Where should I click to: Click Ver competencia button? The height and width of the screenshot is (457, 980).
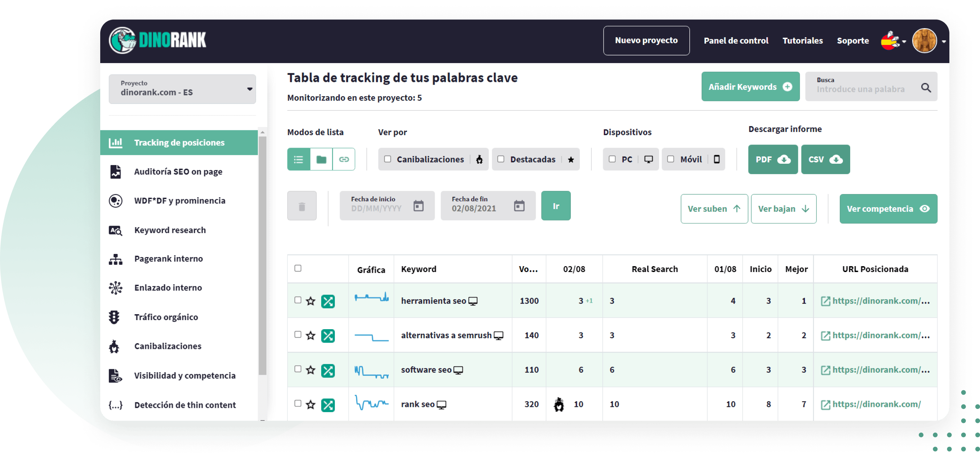[x=888, y=209]
